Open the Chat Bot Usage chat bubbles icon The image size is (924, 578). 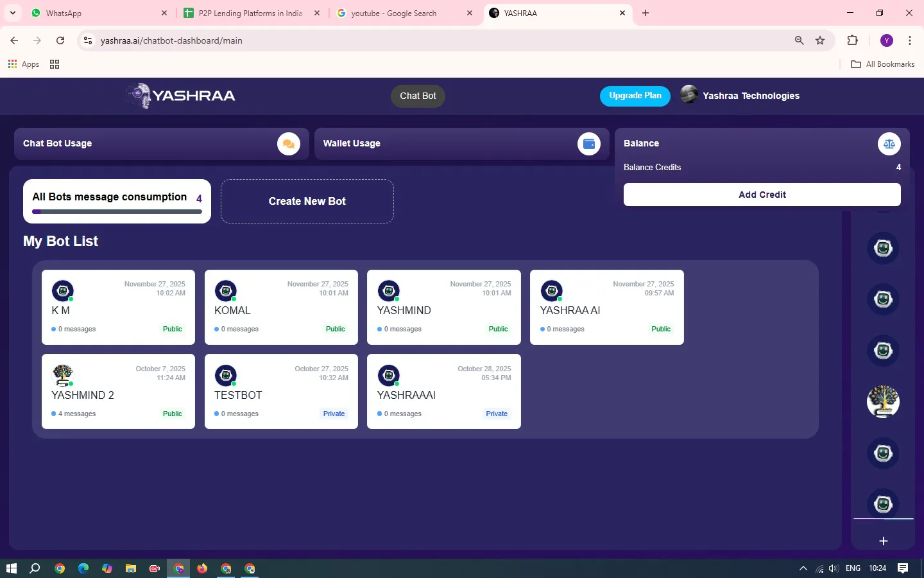tap(289, 144)
